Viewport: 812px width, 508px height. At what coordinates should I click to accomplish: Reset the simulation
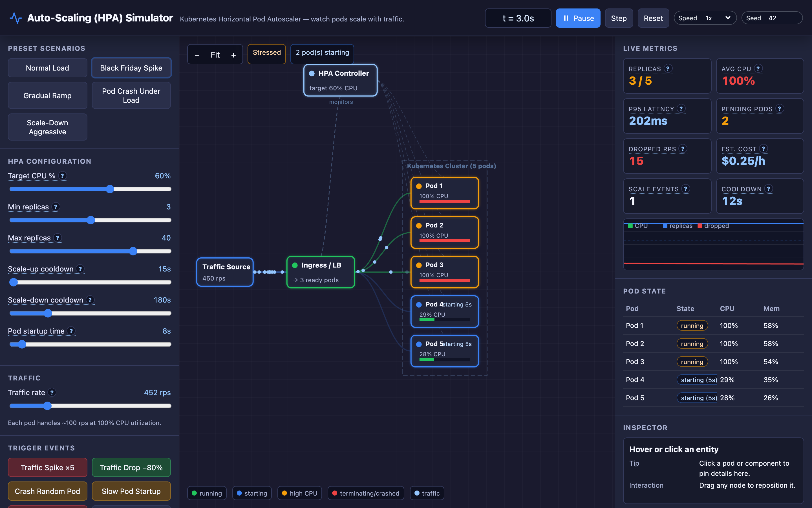click(653, 18)
